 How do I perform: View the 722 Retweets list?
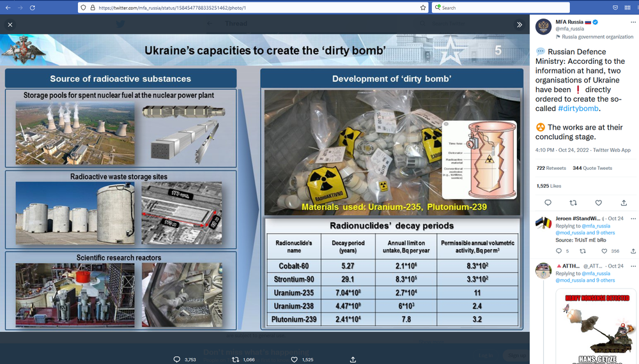[x=551, y=168]
